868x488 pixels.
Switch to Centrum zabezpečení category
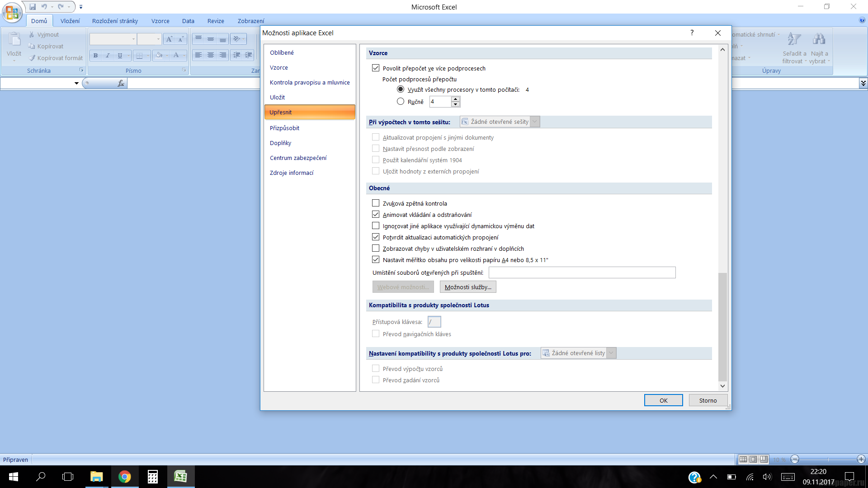point(298,158)
